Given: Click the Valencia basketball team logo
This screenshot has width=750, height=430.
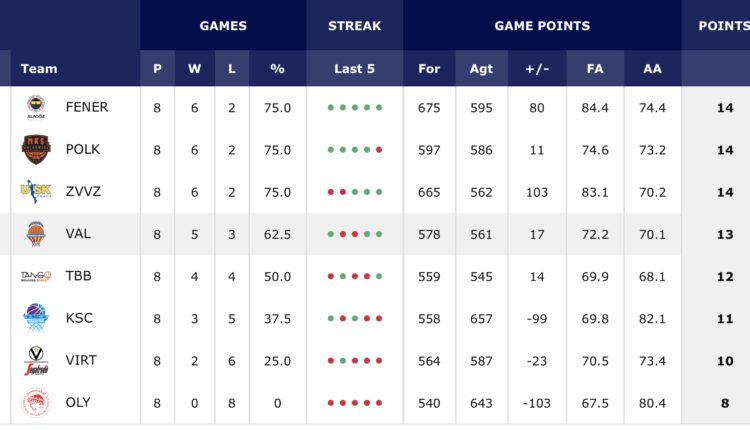Looking at the screenshot, I should pyautogui.click(x=36, y=234).
